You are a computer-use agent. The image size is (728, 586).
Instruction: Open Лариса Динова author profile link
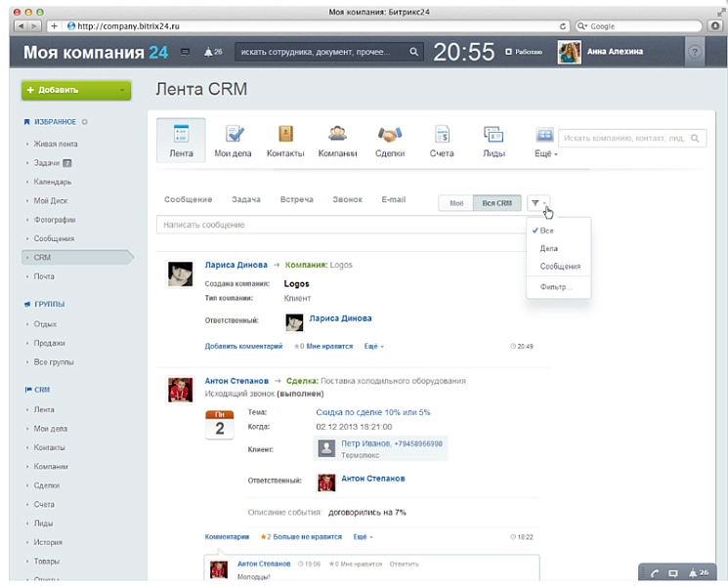(236, 265)
